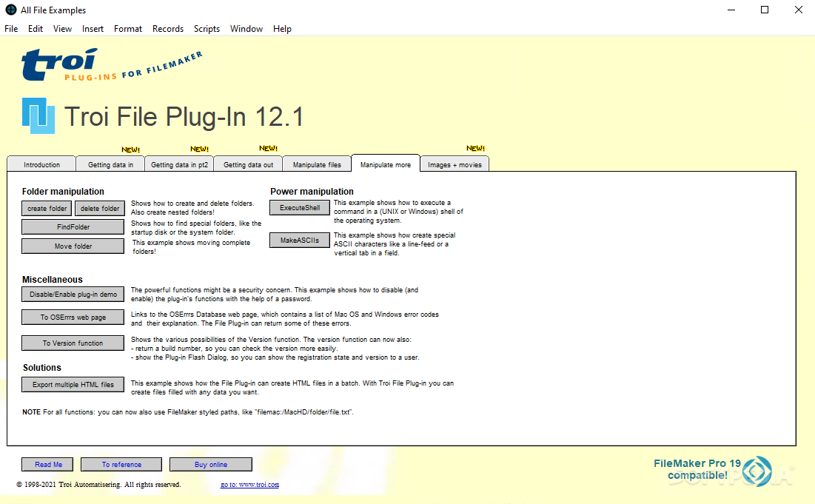Click the Solutions heading
This screenshot has width=815, height=504.
(x=42, y=367)
